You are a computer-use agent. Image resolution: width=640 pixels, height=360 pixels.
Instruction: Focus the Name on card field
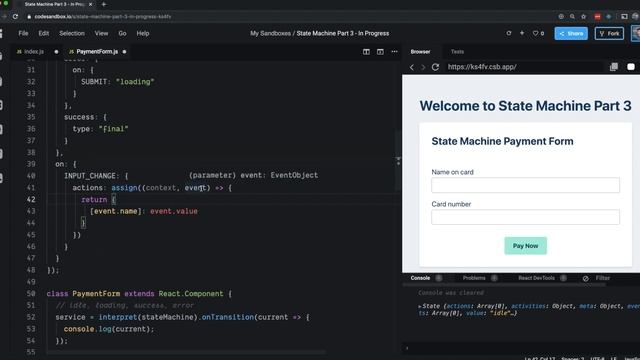point(525,185)
